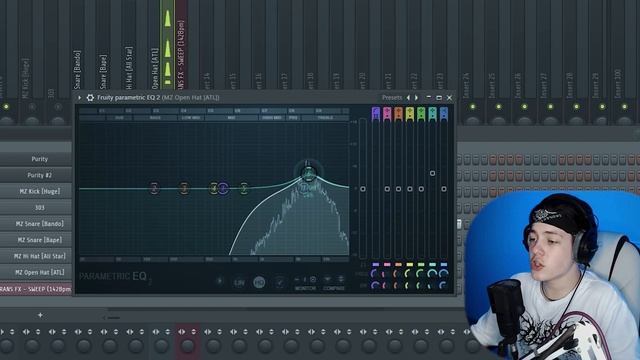Click the second Compare icon in EQ
640x360 pixels.
(x=340, y=280)
